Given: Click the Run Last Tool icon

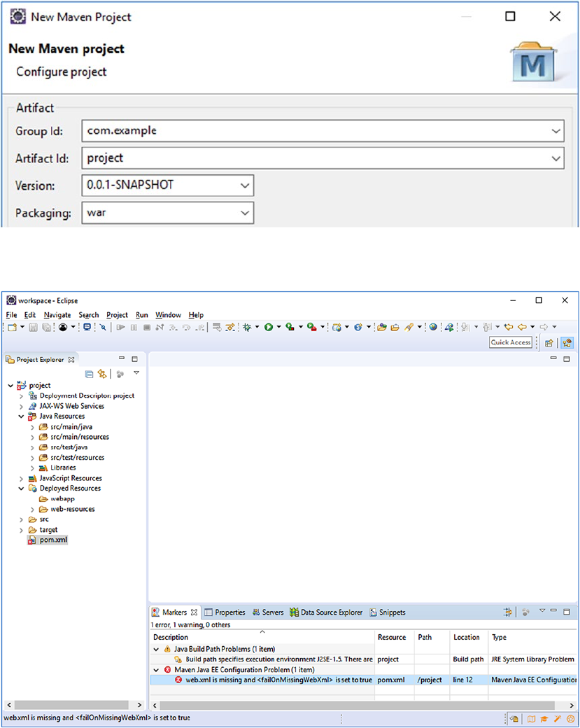Looking at the screenshot, I should pos(311,328).
